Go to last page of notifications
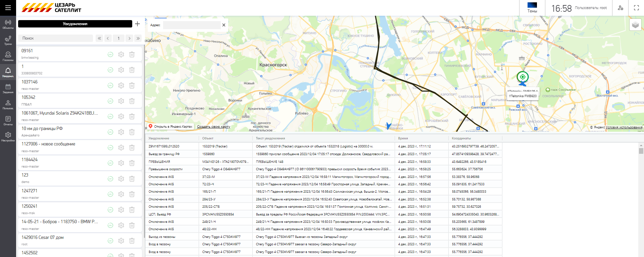This screenshot has width=644, height=257. click(x=138, y=38)
